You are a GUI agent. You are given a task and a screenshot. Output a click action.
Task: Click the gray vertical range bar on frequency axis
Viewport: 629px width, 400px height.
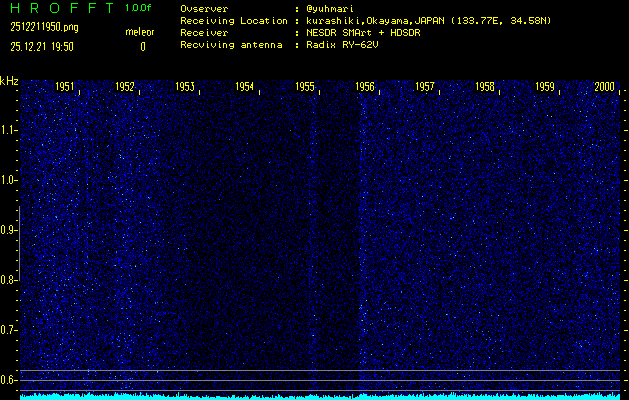pyautogui.click(x=19, y=243)
